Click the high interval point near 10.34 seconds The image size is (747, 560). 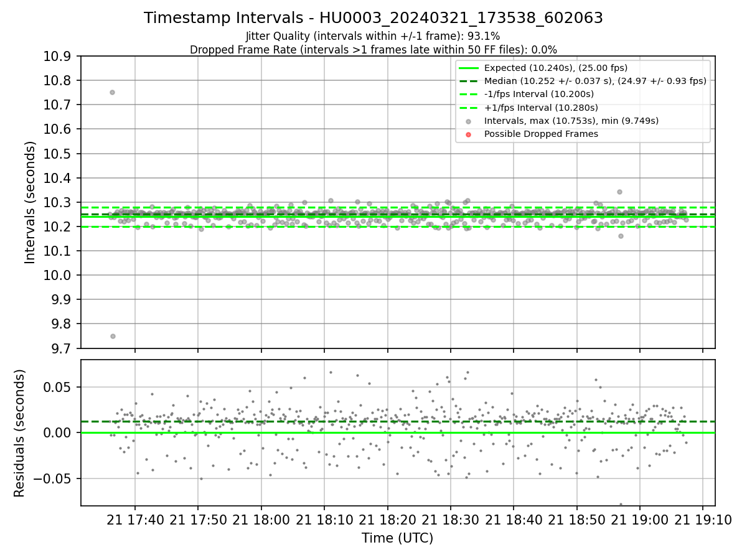619,192
